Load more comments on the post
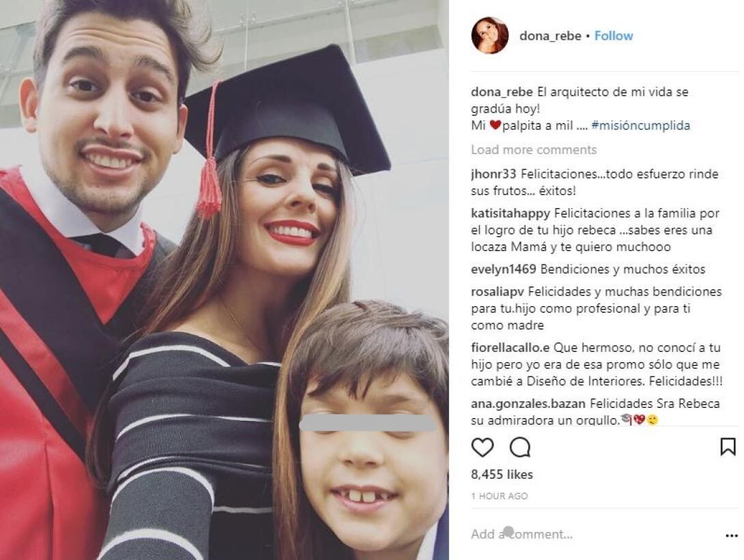The height and width of the screenshot is (560, 744). pos(534,150)
